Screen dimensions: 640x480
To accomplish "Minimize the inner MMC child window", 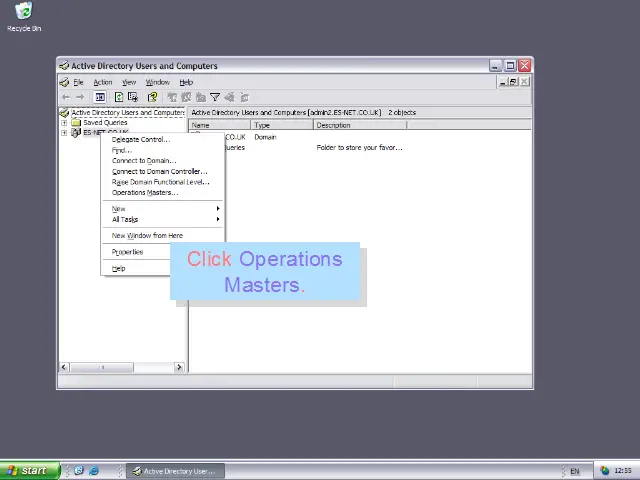I will point(503,82).
